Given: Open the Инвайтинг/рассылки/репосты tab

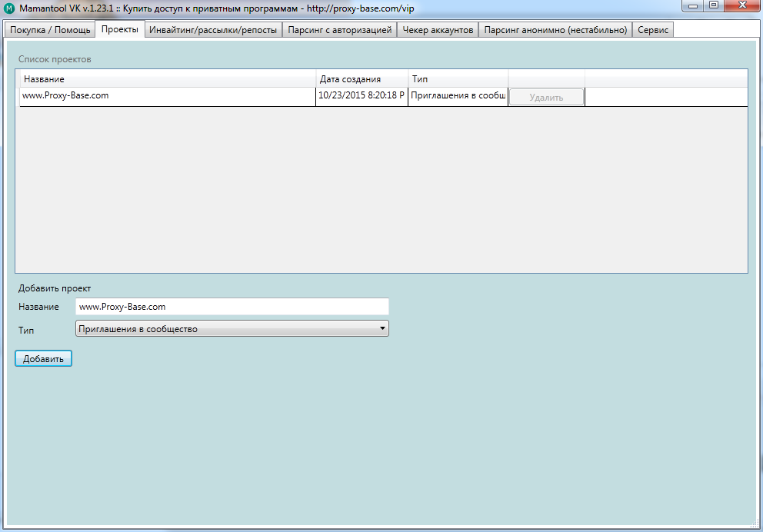Looking at the screenshot, I should pos(213,30).
